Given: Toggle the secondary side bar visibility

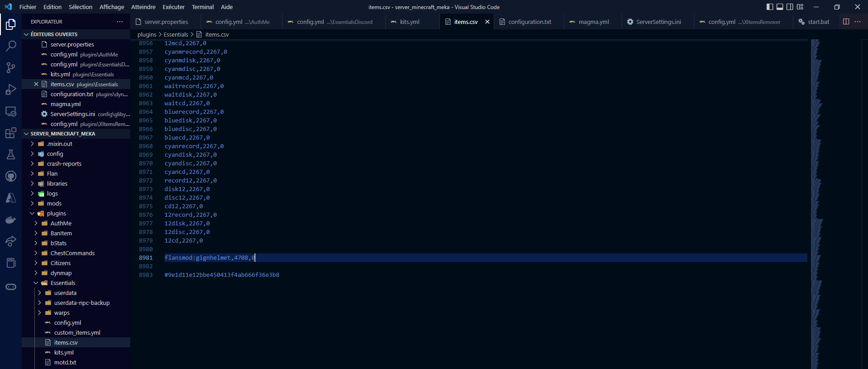Looking at the screenshot, I should coord(790,7).
